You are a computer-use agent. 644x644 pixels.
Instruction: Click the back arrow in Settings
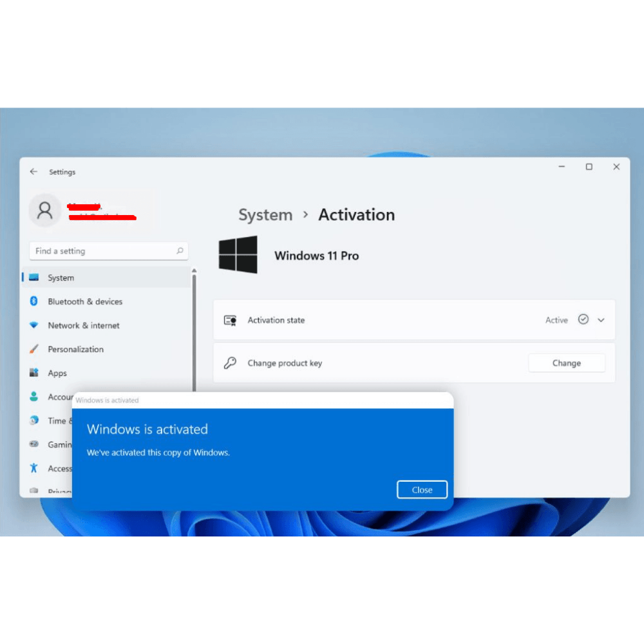(x=33, y=172)
